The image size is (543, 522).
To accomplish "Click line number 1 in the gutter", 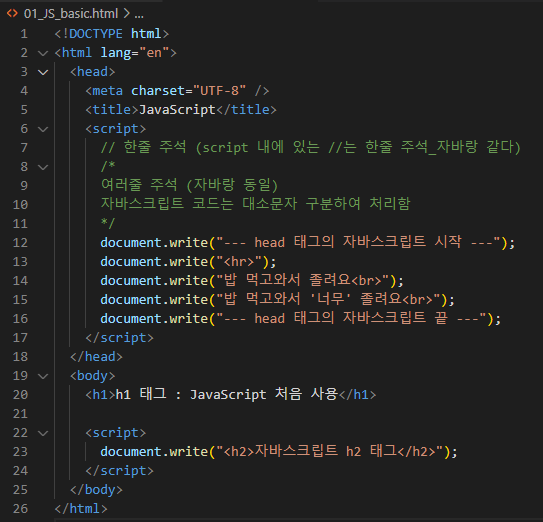I will tap(24, 34).
